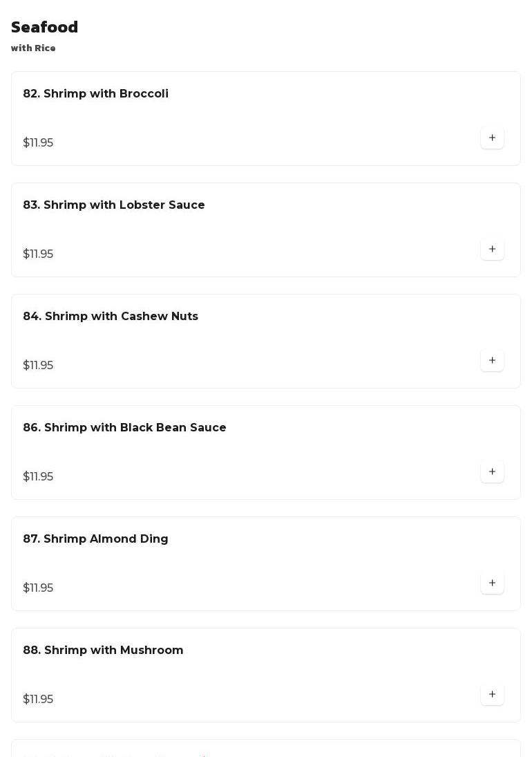The height and width of the screenshot is (757, 532).
Task: Click the Shrimp with Mushroom $11.95 price
Action: [x=38, y=700]
